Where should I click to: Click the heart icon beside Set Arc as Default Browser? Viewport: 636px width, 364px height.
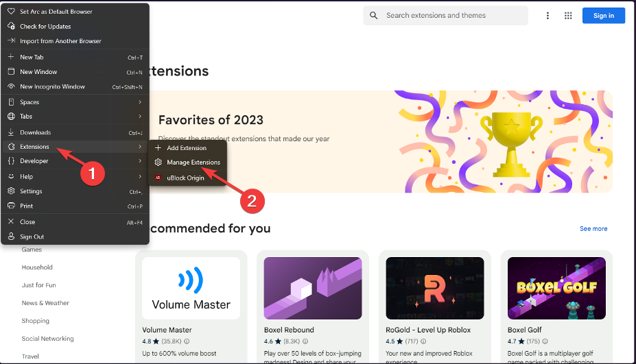(12, 12)
